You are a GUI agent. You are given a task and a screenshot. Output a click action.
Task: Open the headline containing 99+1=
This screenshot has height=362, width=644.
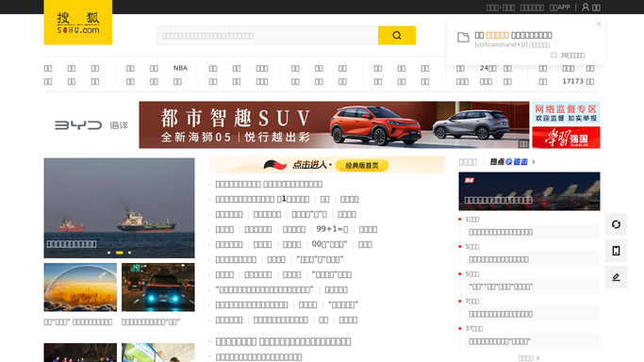[332, 229]
